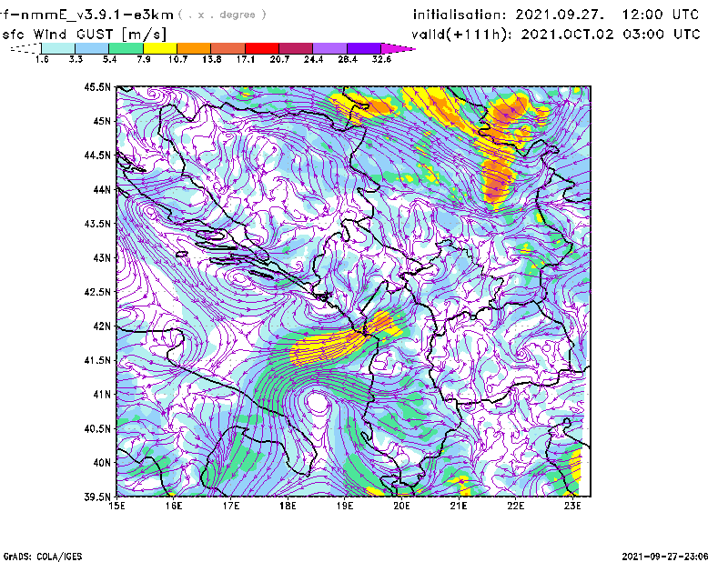Click the initialisation date 2021.09.27.
Screen dimensions: 728x562
tap(560, 15)
